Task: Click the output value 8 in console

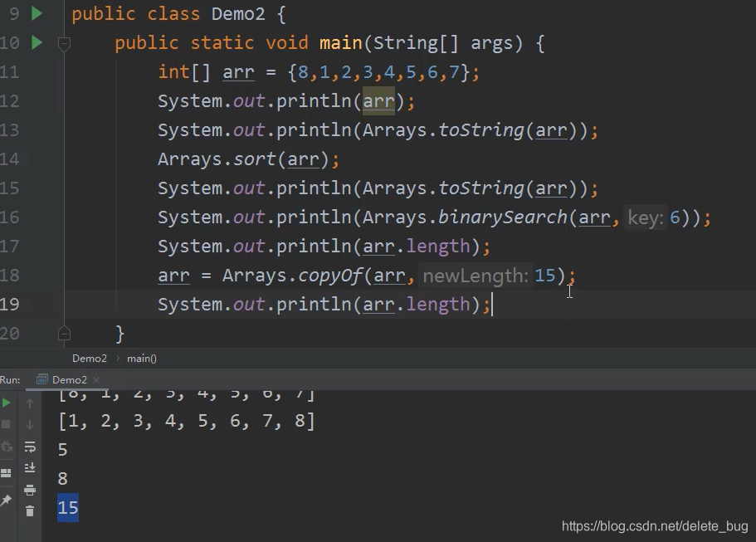Action: pyautogui.click(x=63, y=478)
